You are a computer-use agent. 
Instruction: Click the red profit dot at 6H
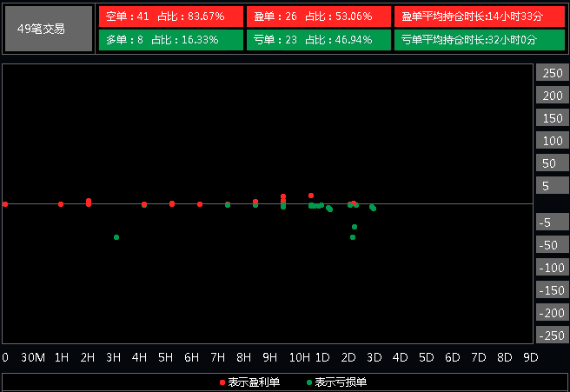coord(200,204)
